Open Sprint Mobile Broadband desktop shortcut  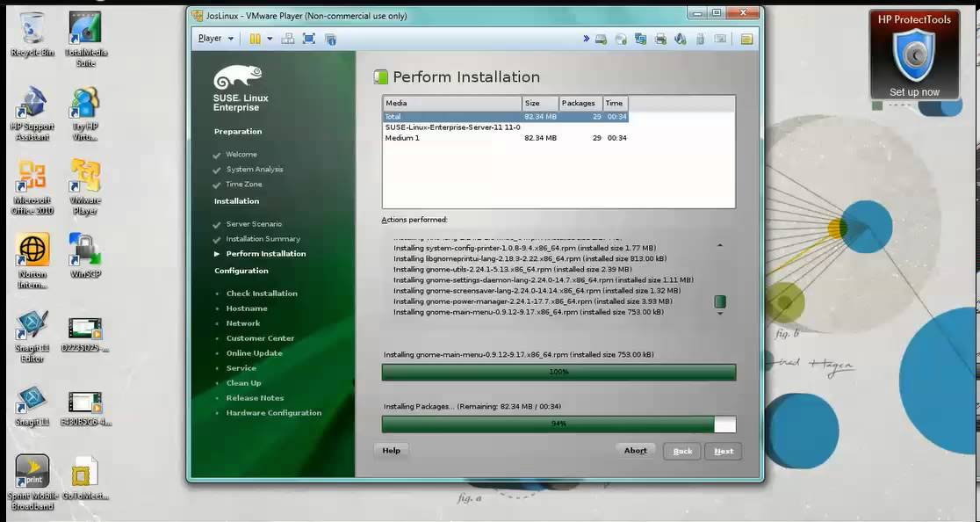click(32, 482)
